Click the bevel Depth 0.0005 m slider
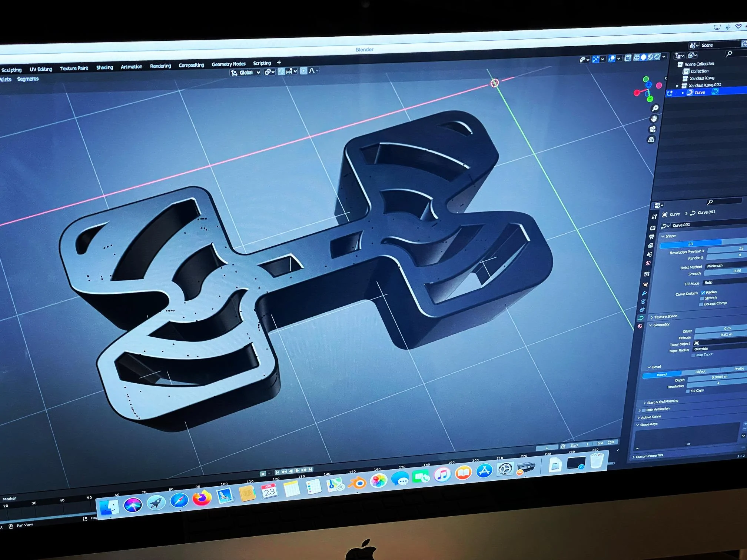Image resolution: width=747 pixels, height=560 pixels. [x=717, y=377]
